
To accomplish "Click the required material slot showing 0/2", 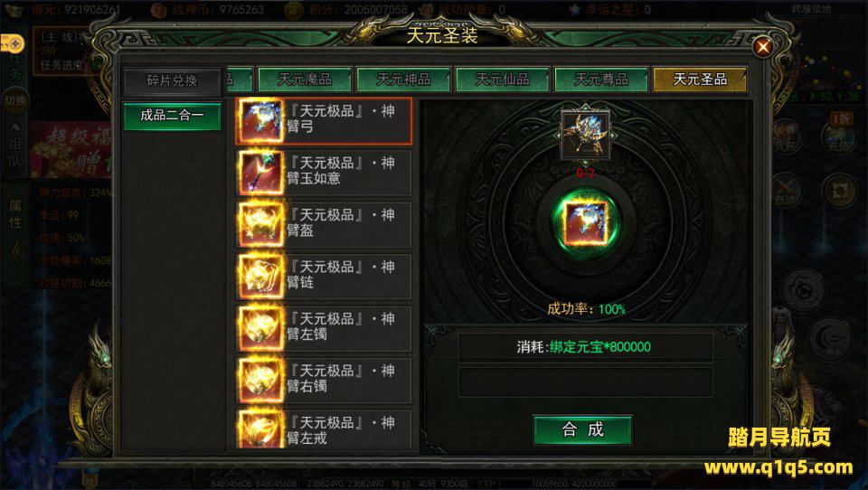I will tap(585, 135).
